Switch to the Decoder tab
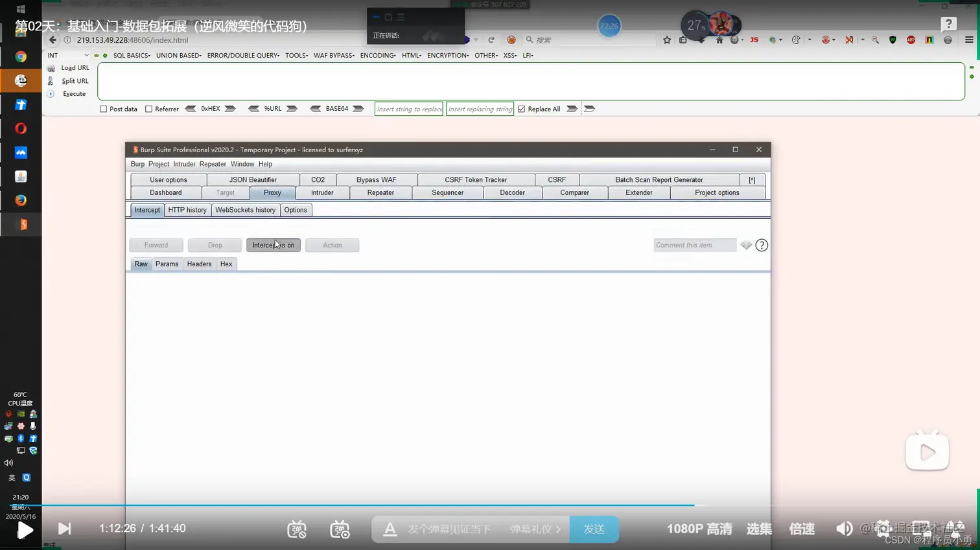Image resolution: width=980 pixels, height=550 pixels. [x=512, y=193]
